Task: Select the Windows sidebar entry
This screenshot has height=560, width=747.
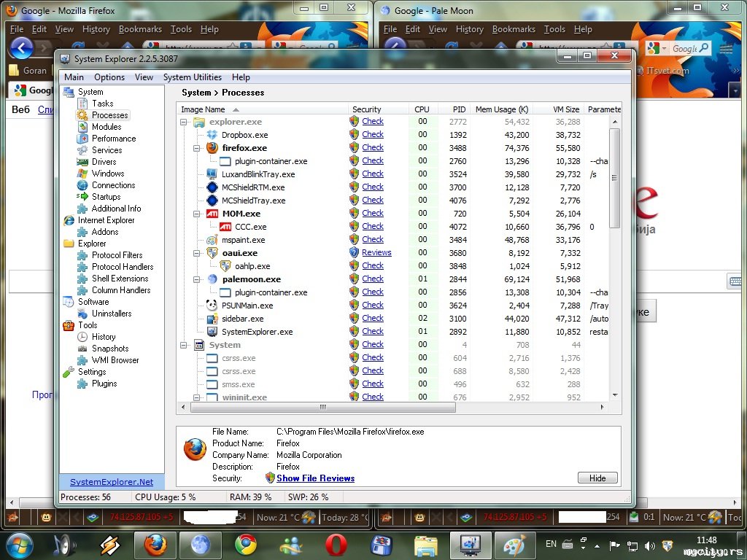Action: pyautogui.click(x=108, y=174)
